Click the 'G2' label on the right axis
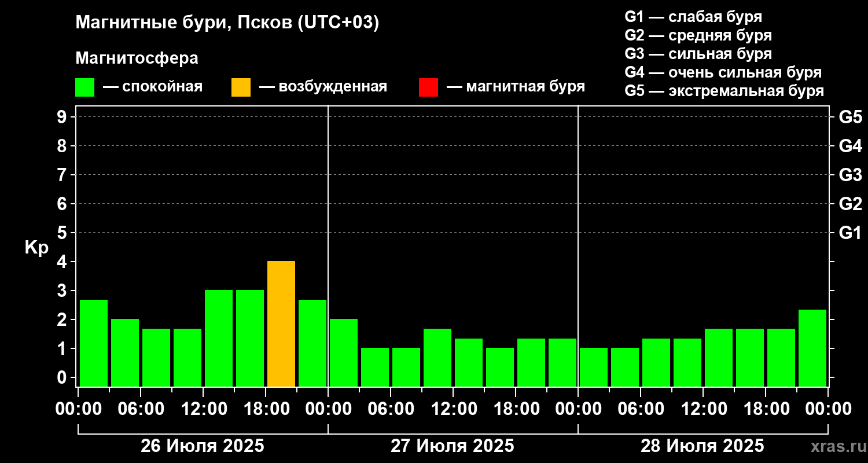The height and width of the screenshot is (463, 868). (x=850, y=204)
